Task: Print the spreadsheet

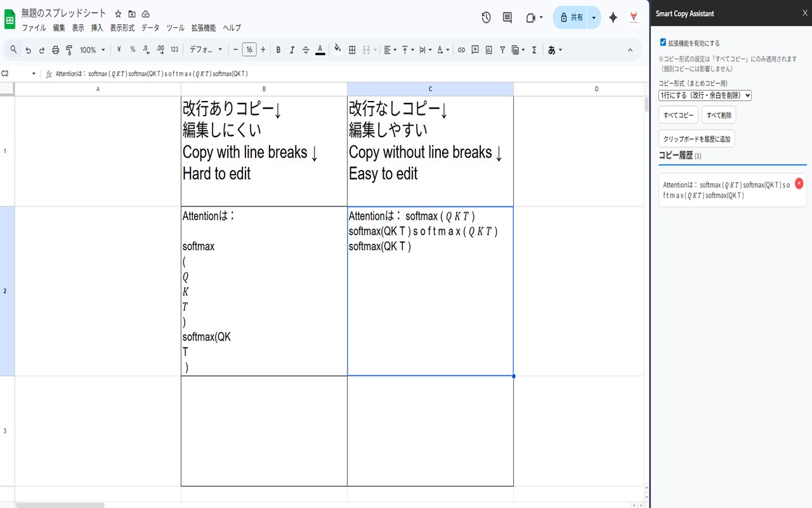Action: point(55,50)
